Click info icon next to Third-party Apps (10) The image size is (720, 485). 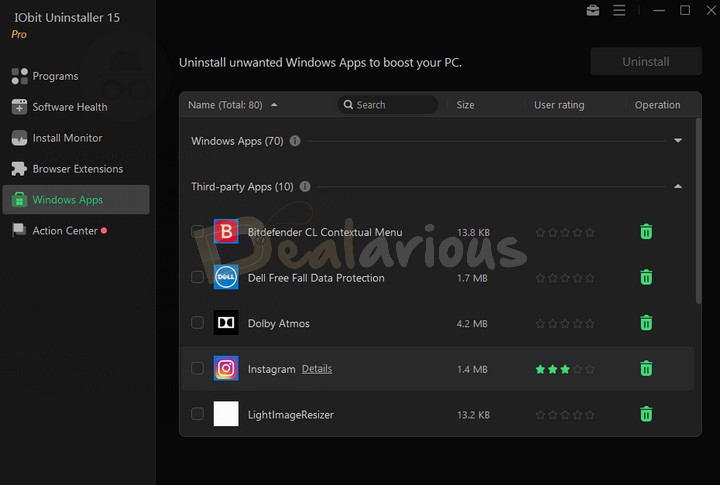tap(305, 186)
